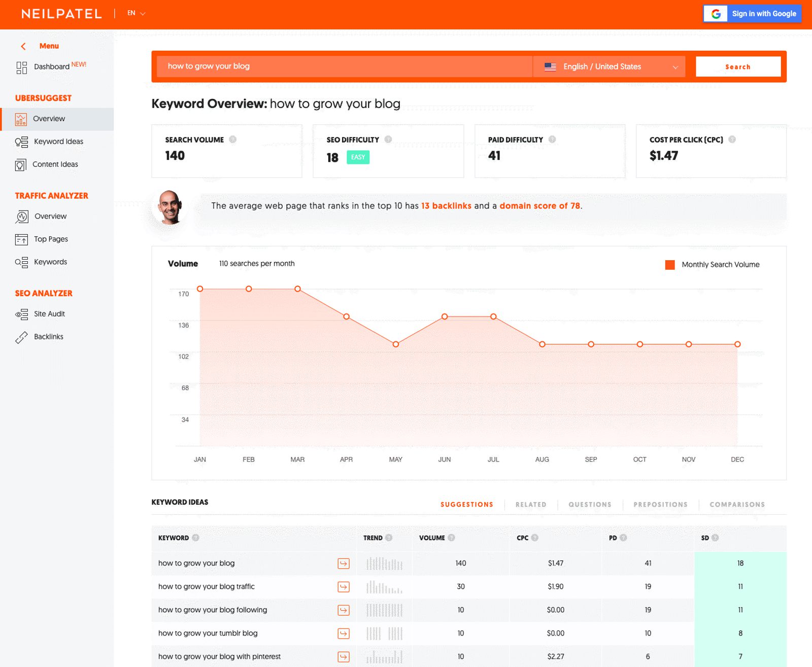Open Keyword Ideas in the sidebar
Viewport: 812px width, 667px height.
pyautogui.click(x=58, y=142)
